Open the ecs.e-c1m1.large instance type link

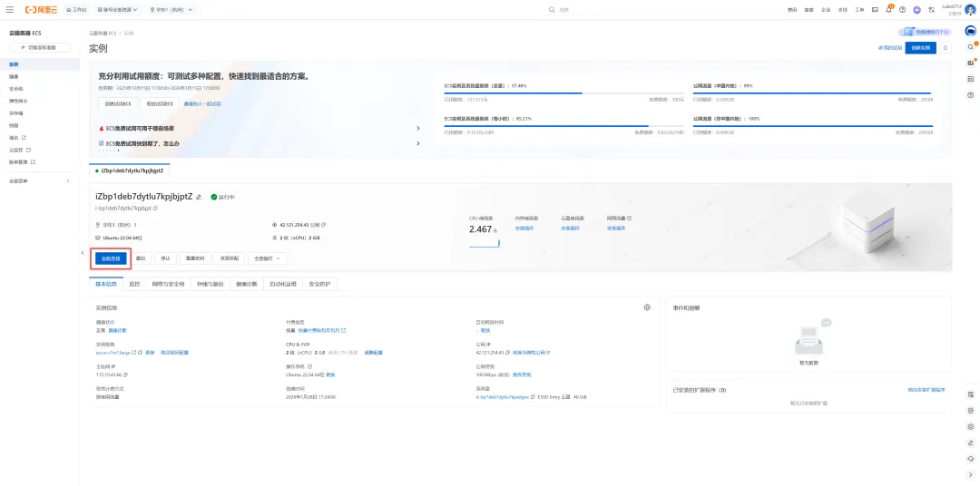[113, 353]
